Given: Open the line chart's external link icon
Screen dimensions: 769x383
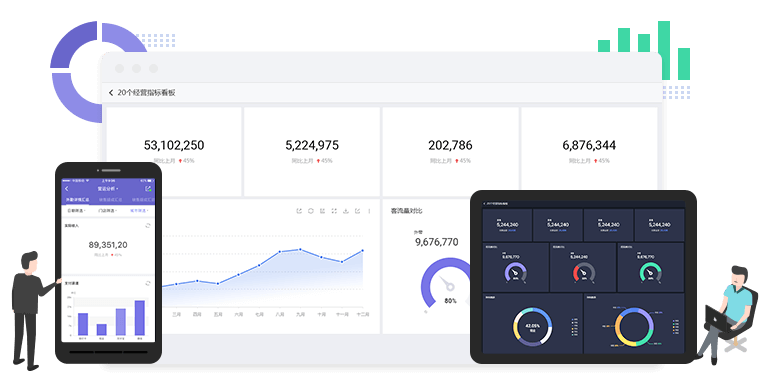Looking at the screenshot, I should click(x=299, y=211).
